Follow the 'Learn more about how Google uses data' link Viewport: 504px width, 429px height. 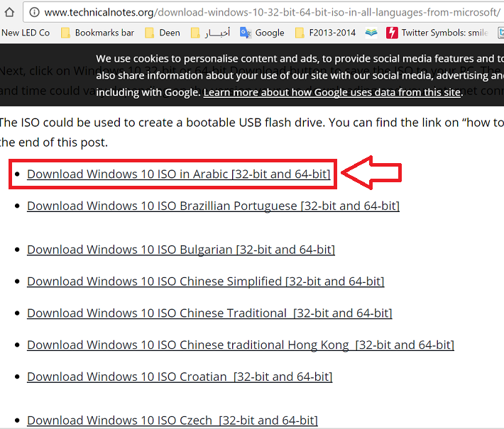pos(332,93)
